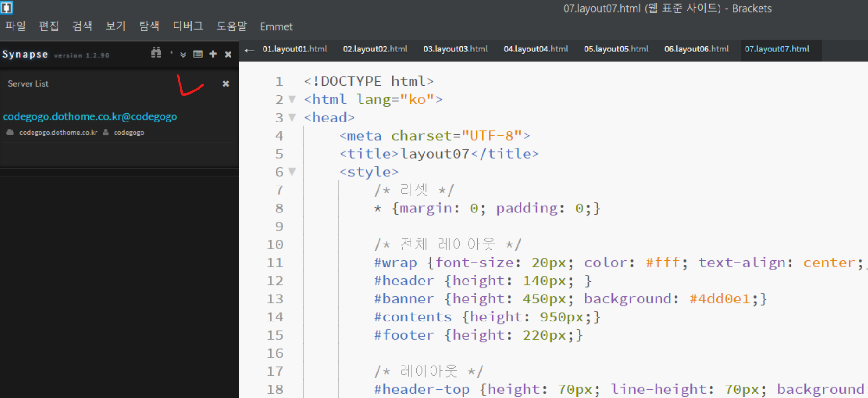868x398 pixels.
Task: Click the small left triangle in Synapse toolbar
Action: [171, 53]
